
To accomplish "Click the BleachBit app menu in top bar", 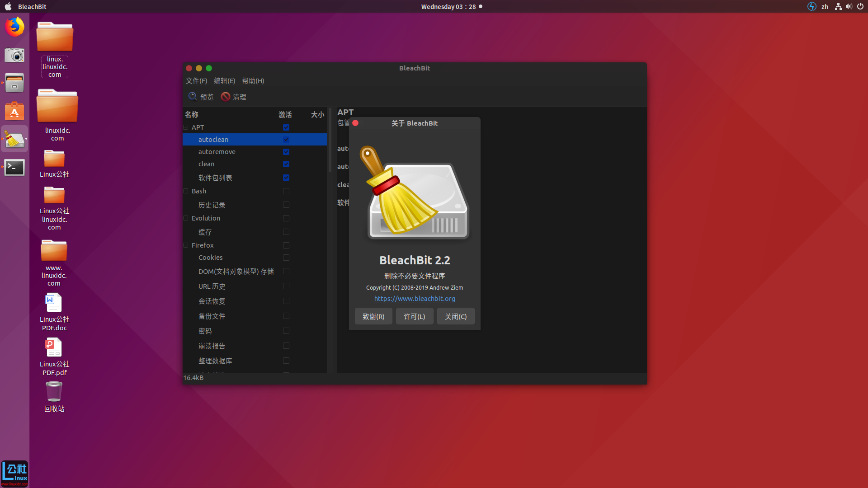I will pyautogui.click(x=32, y=6).
